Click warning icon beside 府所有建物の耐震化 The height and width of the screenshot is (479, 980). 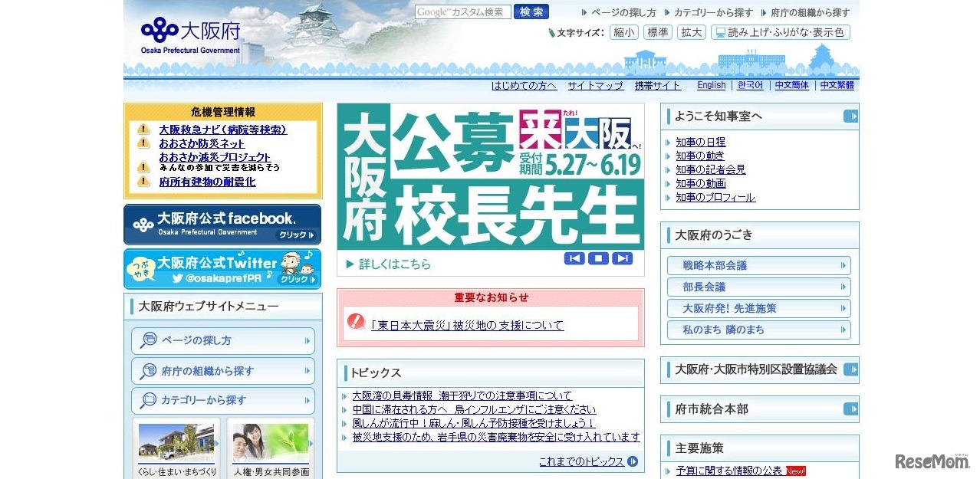coord(143,182)
